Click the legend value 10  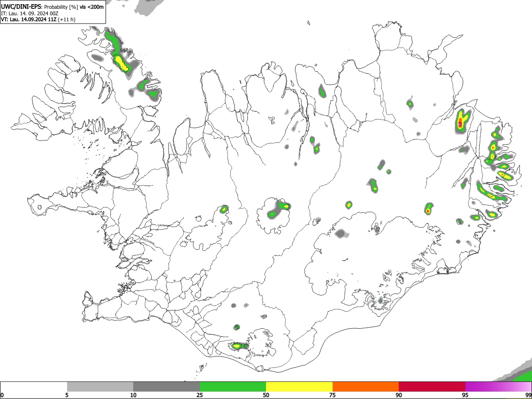click(133, 395)
